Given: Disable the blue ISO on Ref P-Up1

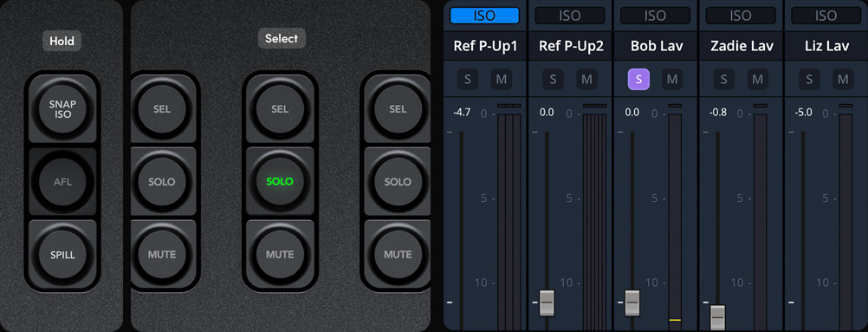Looking at the screenshot, I should [x=484, y=16].
